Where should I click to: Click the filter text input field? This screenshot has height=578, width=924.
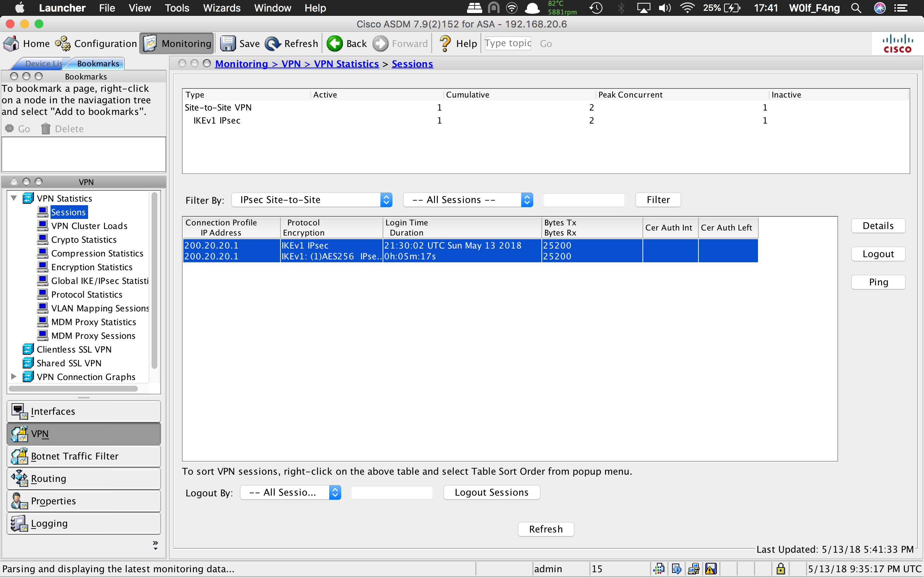click(x=584, y=200)
